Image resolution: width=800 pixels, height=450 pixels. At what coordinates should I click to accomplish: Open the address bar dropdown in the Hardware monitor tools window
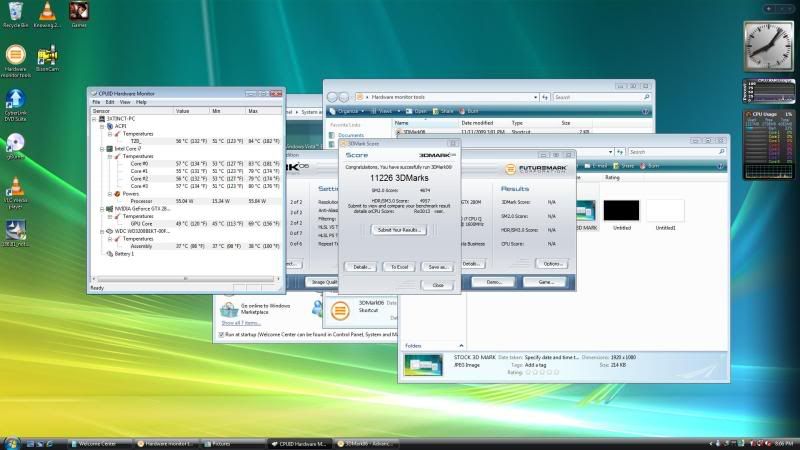[535, 97]
